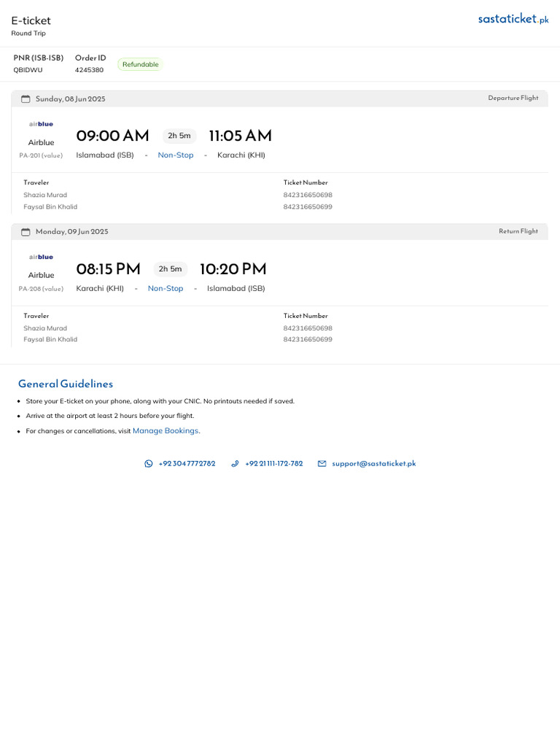Click the General Guidelines heading
Image resolution: width=560 pixels, height=747 pixels.
coord(66,384)
